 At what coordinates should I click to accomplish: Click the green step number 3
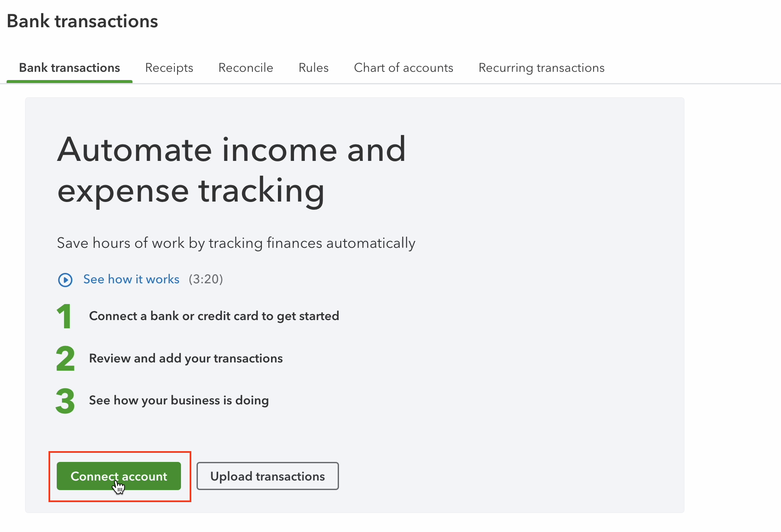[x=65, y=401]
